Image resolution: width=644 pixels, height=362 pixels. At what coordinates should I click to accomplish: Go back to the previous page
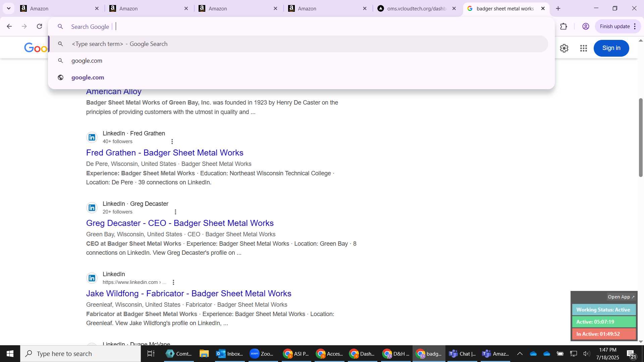(x=9, y=26)
